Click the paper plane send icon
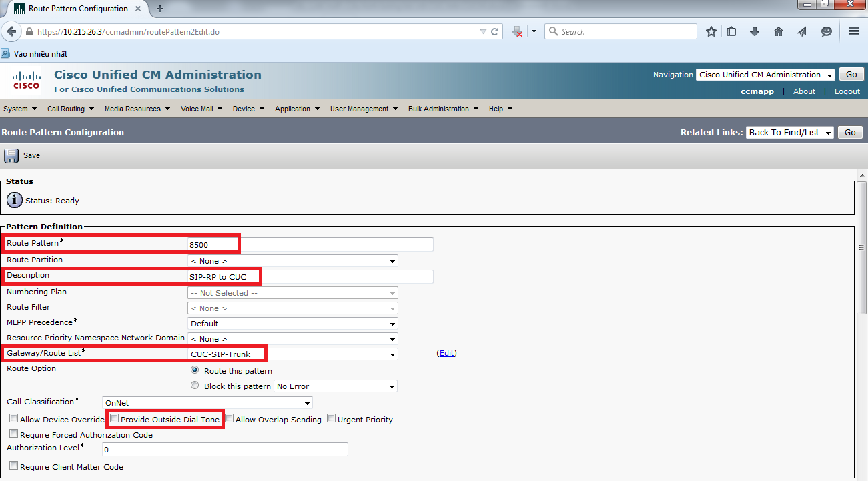Image resolution: width=868 pixels, height=481 pixels. tap(802, 31)
